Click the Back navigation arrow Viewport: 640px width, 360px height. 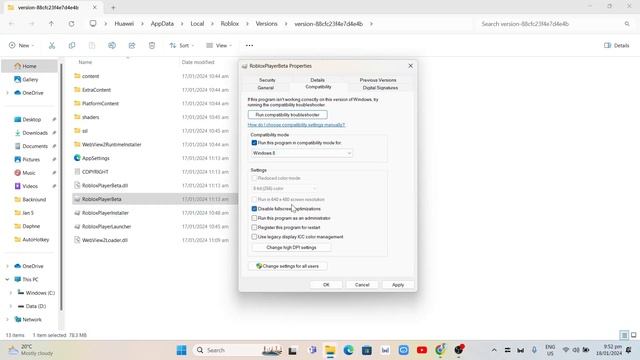point(11,24)
